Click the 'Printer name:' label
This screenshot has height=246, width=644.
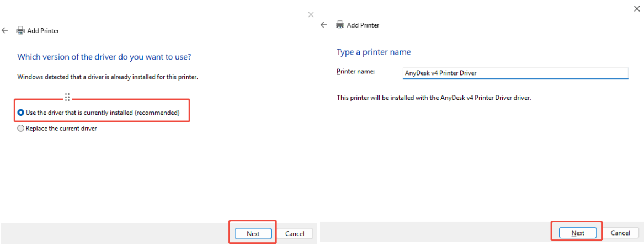pyautogui.click(x=355, y=72)
